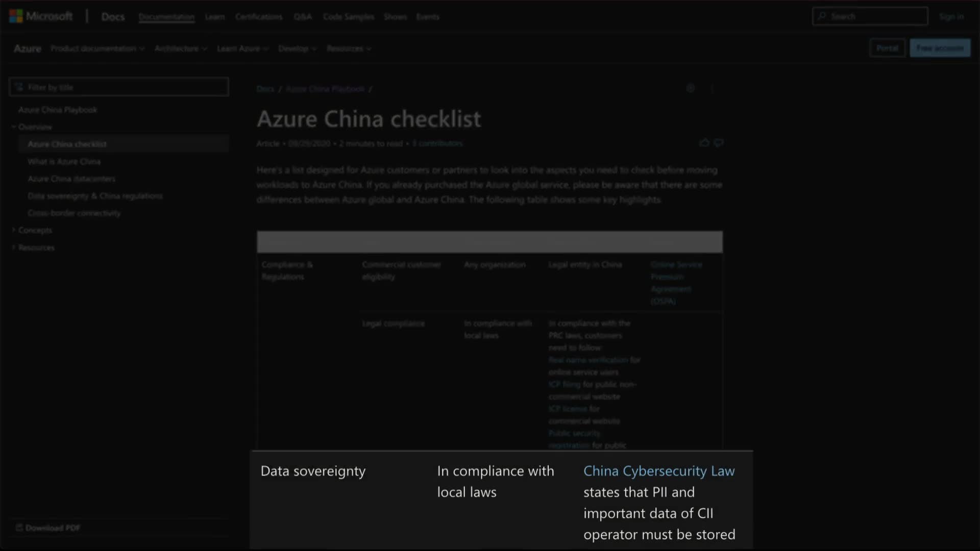Open the Certifications menu item
Screen dimensions: 980x551
(259, 17)
